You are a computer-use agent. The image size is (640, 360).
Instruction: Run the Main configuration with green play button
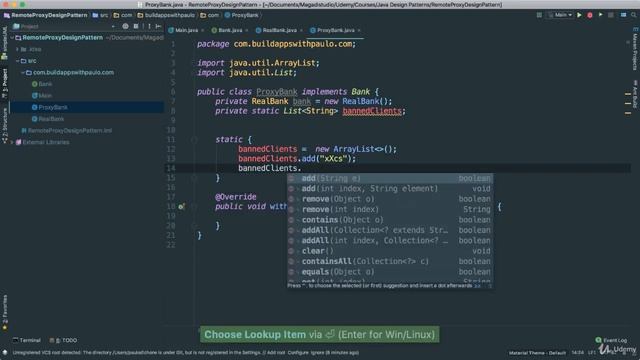point(579,15)
